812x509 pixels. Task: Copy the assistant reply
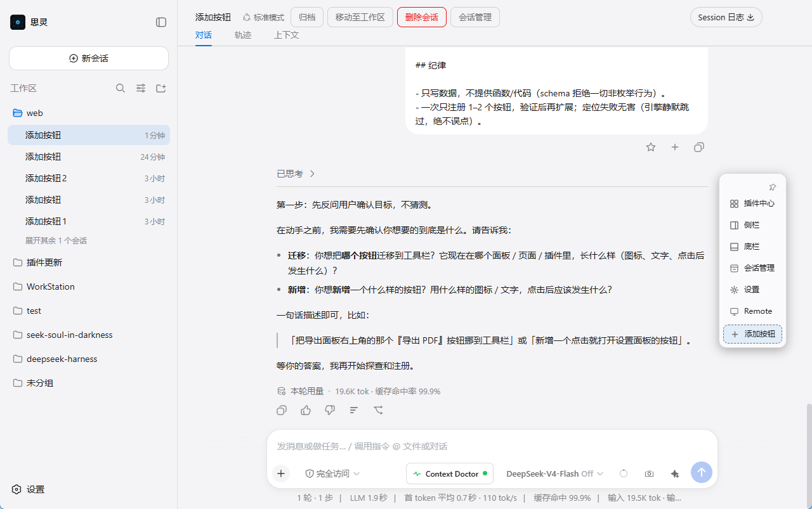click(282, 410)
